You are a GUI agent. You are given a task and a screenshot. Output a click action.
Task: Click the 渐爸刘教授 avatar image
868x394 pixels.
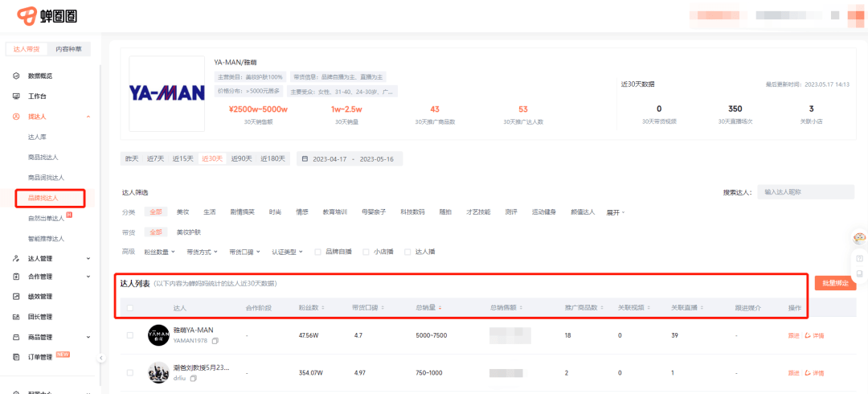[158, 372]
